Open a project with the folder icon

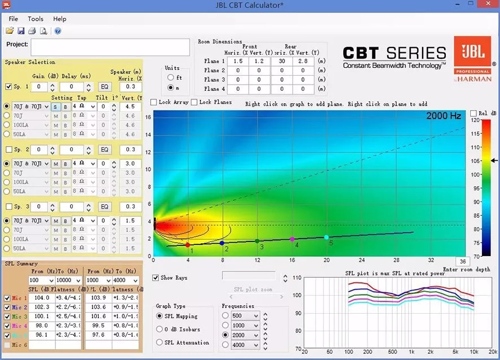tap(10, 31)
